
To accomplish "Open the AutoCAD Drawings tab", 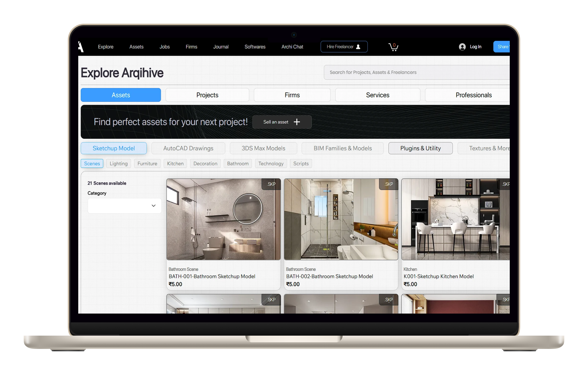I will [188, 148].
